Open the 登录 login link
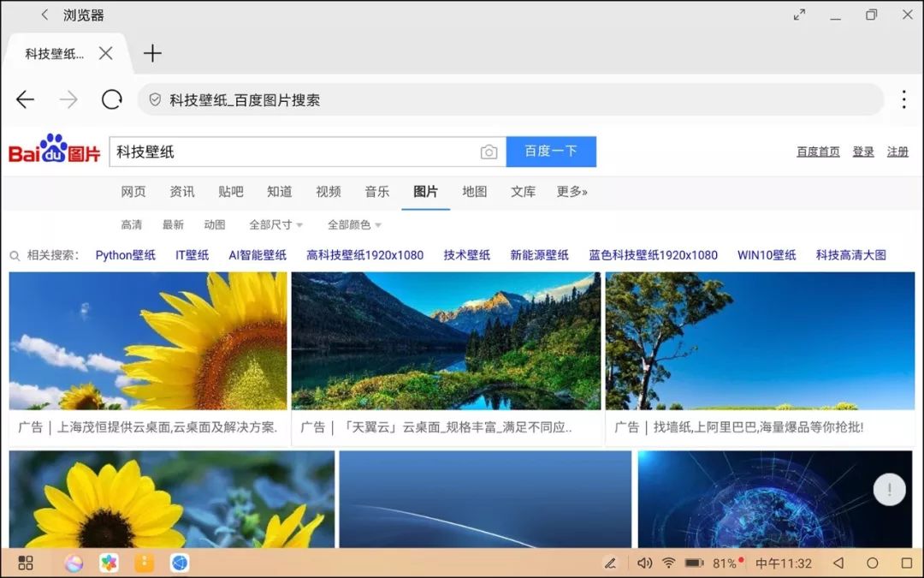This screenshot has width=924, height=578. click(x=862, y=151)
